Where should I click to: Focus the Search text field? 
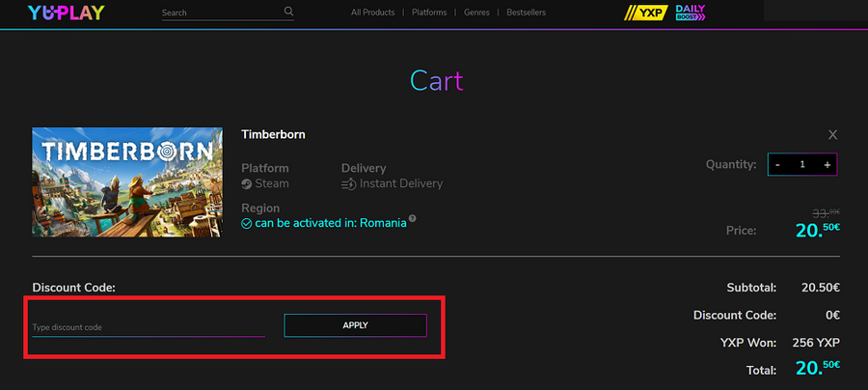click(222, 14)
